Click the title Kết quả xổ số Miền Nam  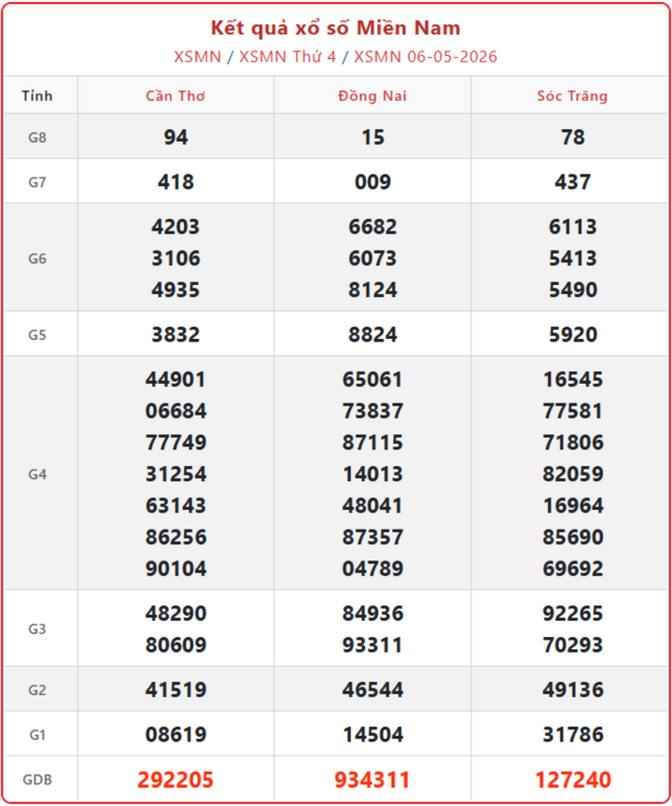tap(335, 28)
